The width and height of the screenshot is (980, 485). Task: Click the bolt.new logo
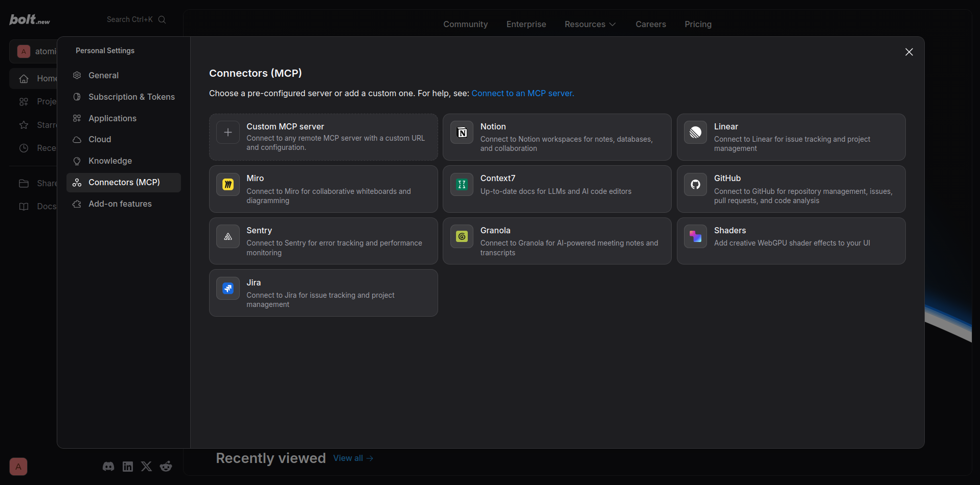click(30, 19)
